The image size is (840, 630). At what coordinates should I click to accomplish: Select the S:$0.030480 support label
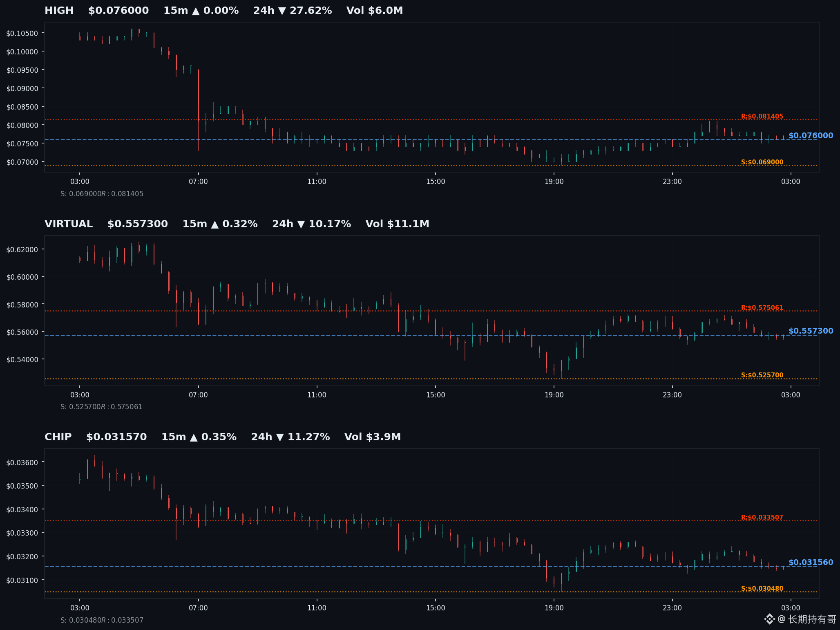coord(762,589)
